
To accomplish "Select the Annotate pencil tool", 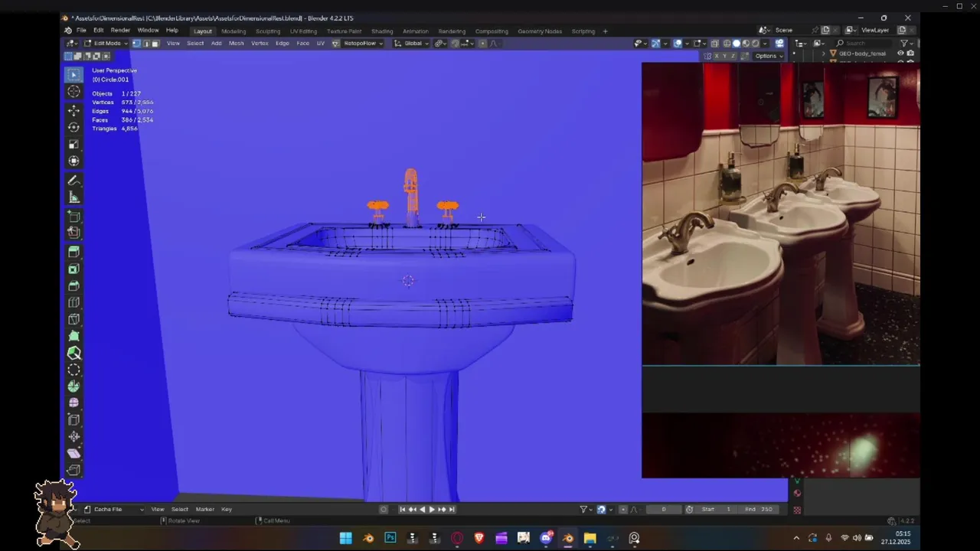I will tap(73, 181).
